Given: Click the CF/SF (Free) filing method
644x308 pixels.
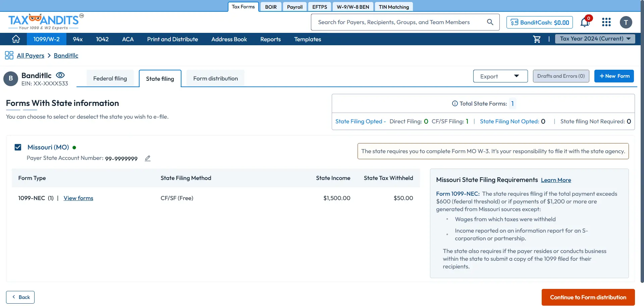Looking at the screenshot, I should click(177, 198).
